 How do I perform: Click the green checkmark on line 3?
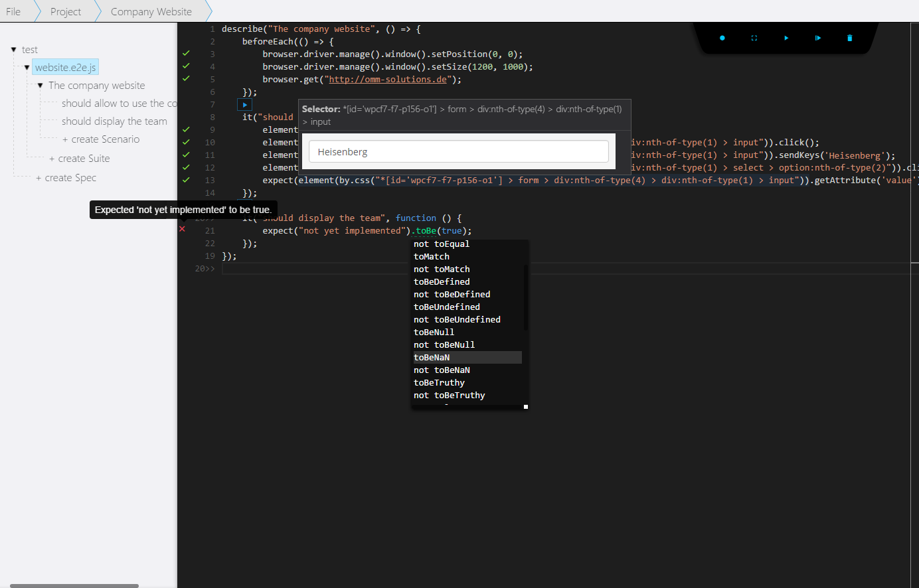pyautogui.click(x=186, y=53)
